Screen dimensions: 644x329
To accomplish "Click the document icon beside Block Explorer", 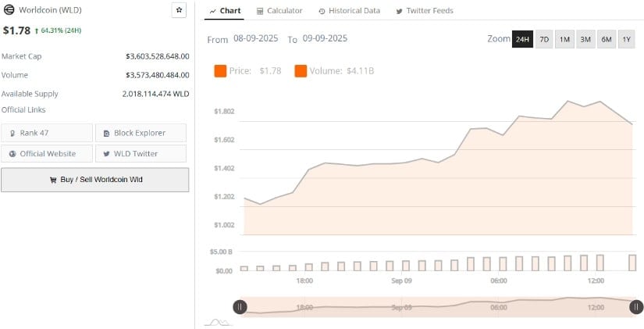I will click(107, 134).
